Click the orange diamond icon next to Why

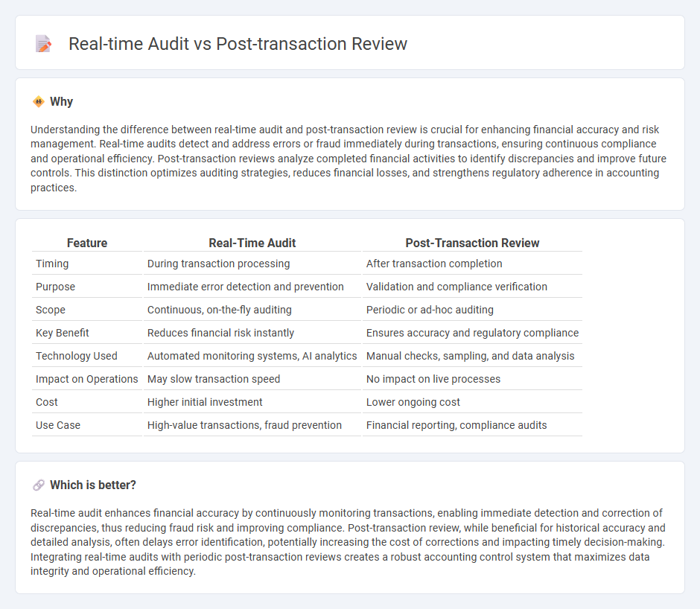coord(39,102)
